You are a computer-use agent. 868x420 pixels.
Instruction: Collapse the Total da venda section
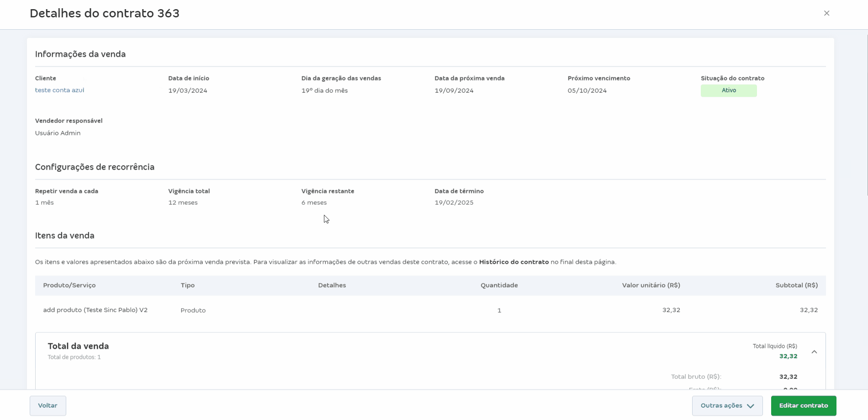point(814,352)
